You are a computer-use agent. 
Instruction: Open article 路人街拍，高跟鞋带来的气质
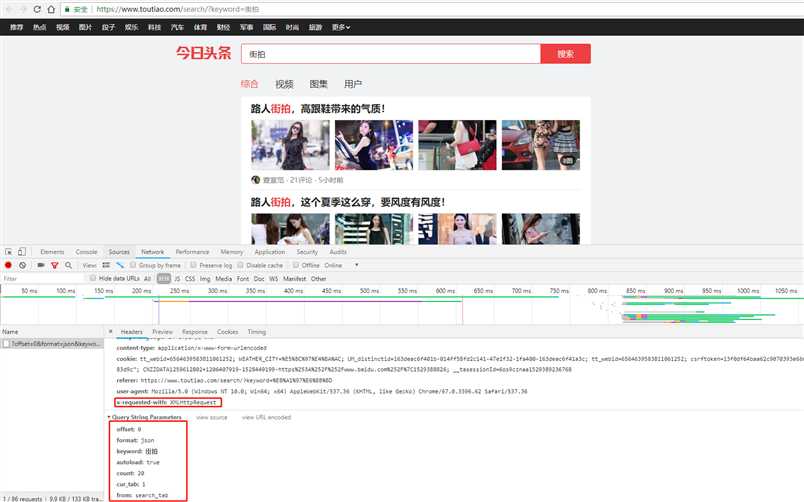pyautogui.click(x=318, y=109)
